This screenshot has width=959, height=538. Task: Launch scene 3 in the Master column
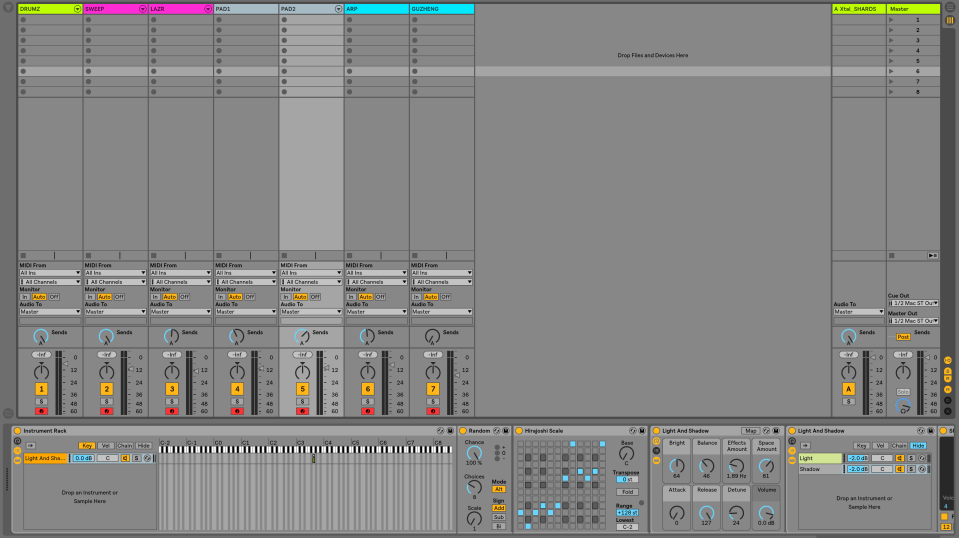click(x=892, y=40)
